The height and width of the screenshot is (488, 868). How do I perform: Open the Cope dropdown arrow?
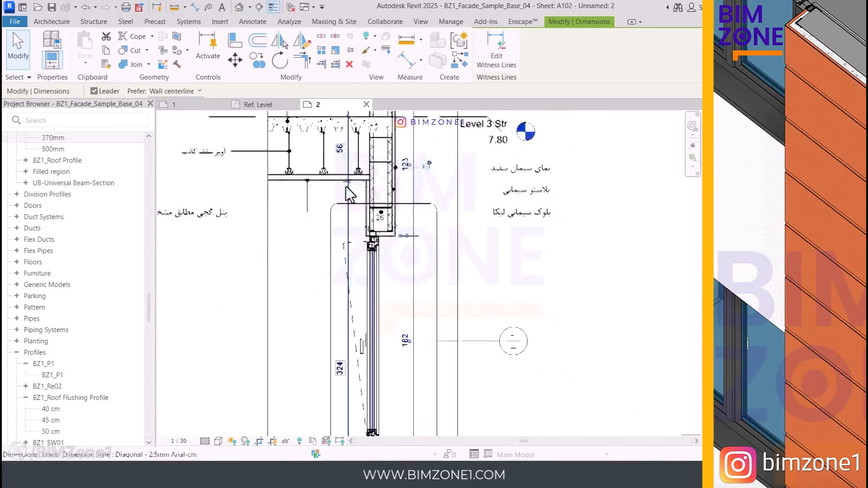tap(152, 36)
